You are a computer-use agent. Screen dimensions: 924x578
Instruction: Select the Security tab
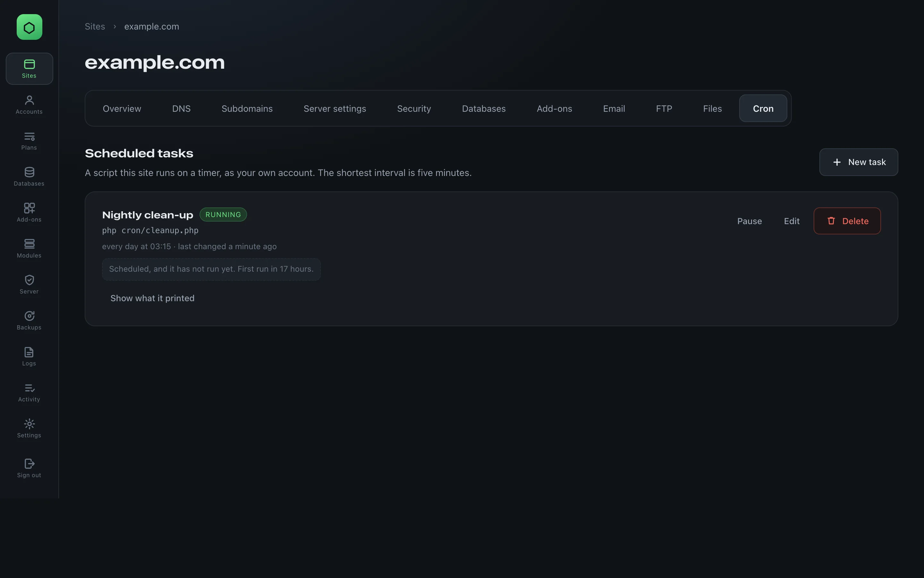pyautogui.click(x=414, y=109)
